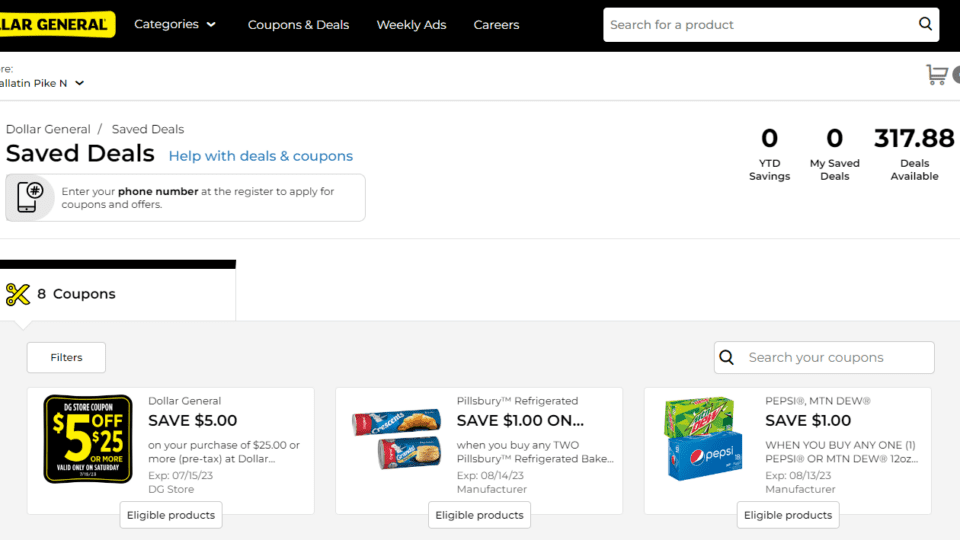Image resolution: width=960 pixels, height=540 pixels.
Task: Click the Saved Deals breadcrumb
Action: coord(148,129)
